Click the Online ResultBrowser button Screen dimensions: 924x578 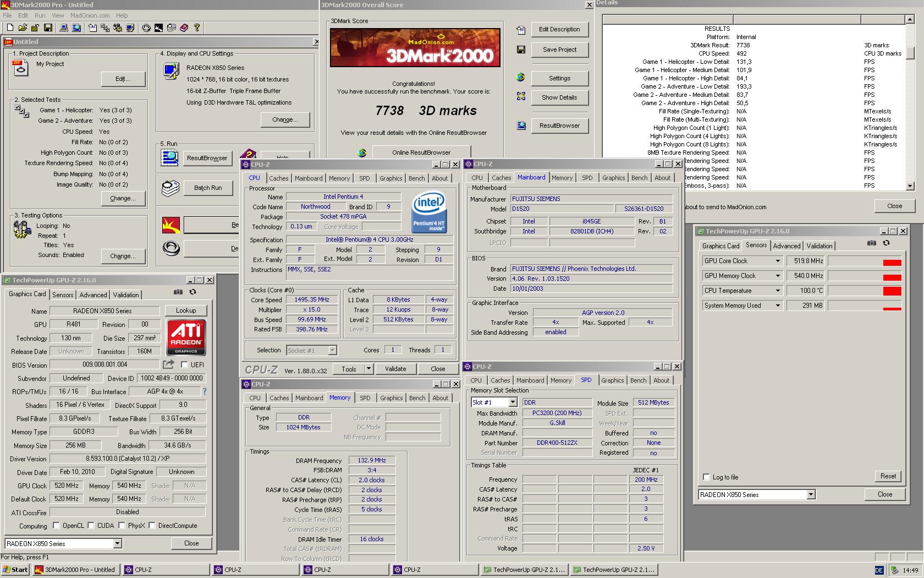pyautogui.click(x=421, y=152)
